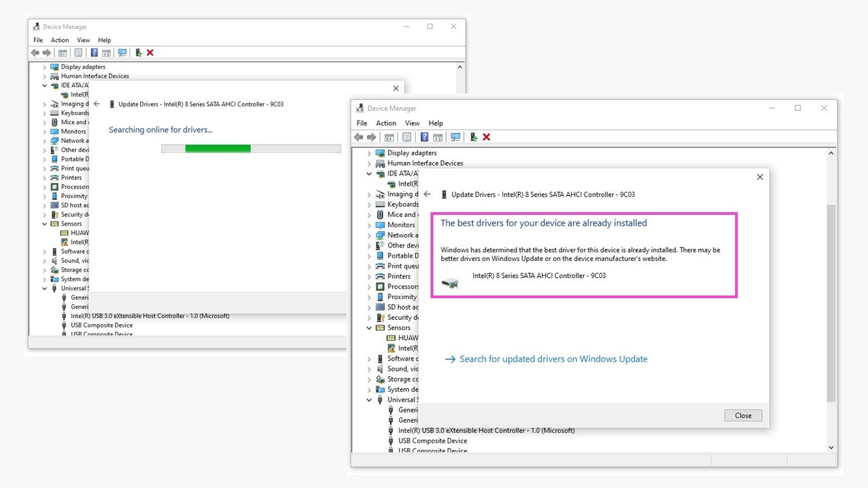This screenshot has width=868, height=488.
Task: Click Intel(R) 8 Series SATA AHCI Controller device name
Action: point(539,276)
